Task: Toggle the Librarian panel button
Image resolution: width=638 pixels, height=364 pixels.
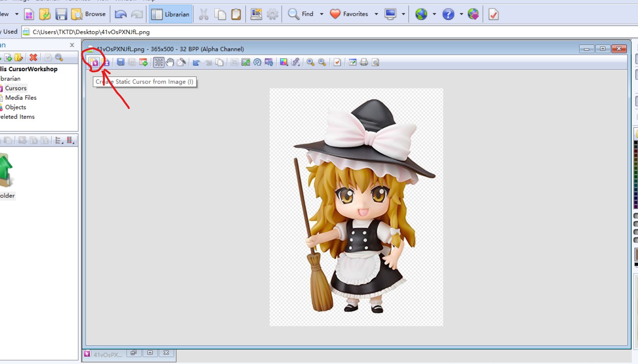Action: click(x=170, y=14)
